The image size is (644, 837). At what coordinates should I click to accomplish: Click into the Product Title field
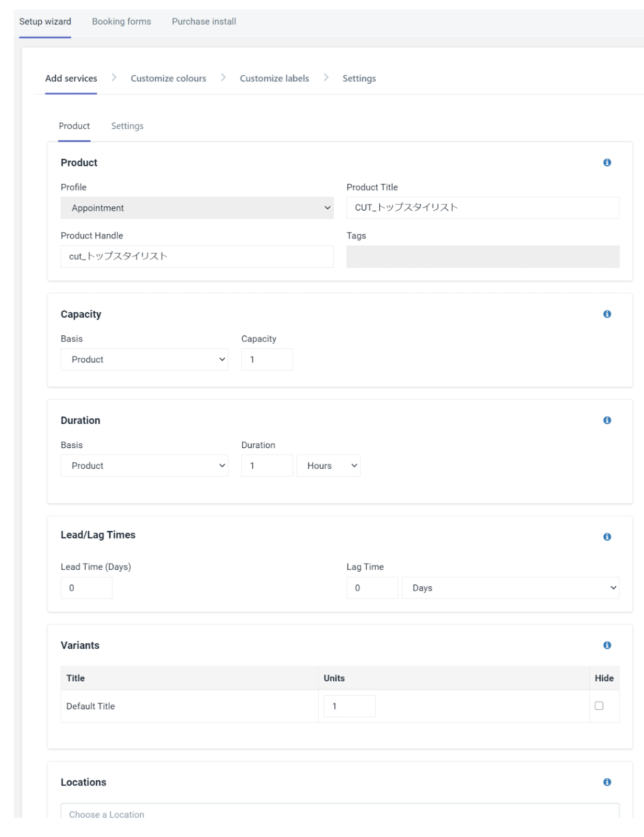(482, 208)
